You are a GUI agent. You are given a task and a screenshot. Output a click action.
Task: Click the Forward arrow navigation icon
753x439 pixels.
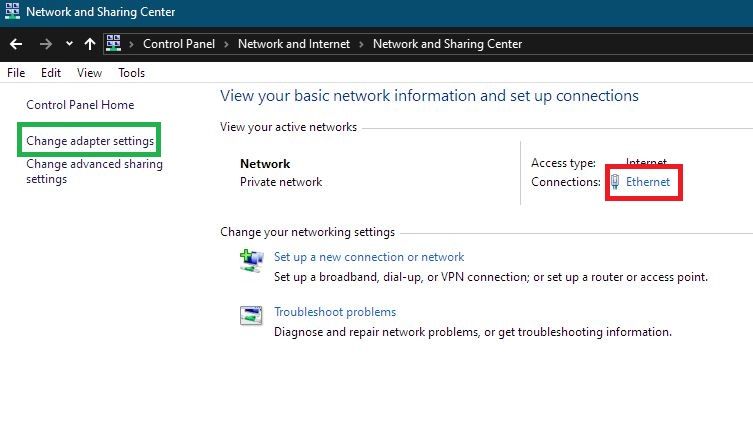(x=46, y=44)
